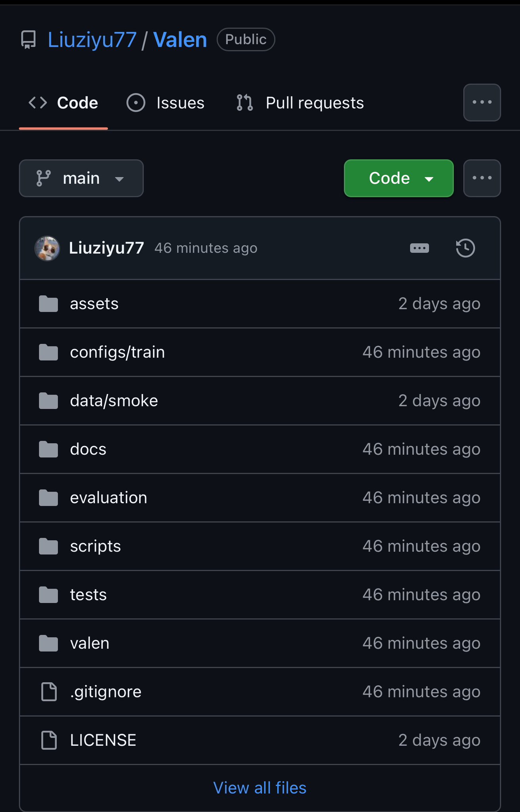Open the Liuziyu77 commit author link
This screenshot has height=812, width=520.
106,248
